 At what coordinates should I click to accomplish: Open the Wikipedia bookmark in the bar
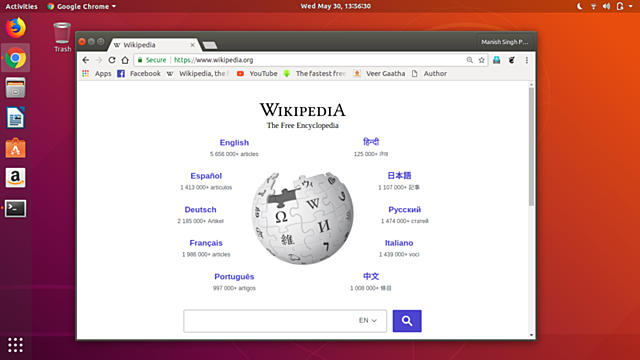point(198,73)
